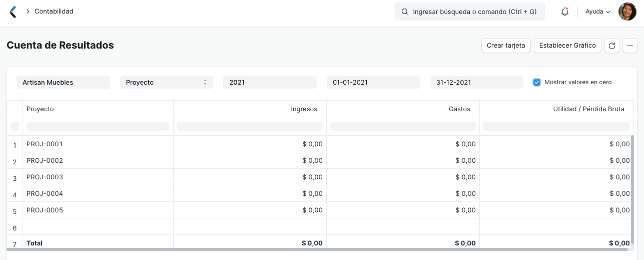
Task: Change the 01-01-2021 start date
Action: pyautogui.click(x=373, y=82)
